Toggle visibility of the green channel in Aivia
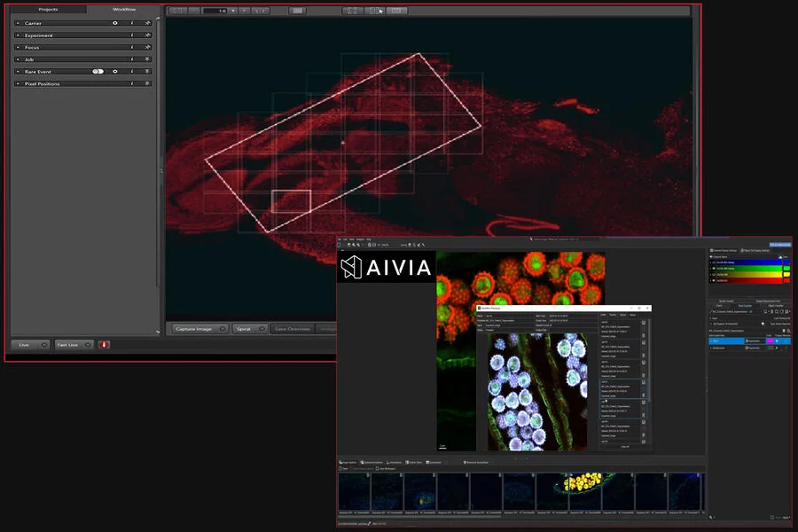The width and height of the screenshot is (798, 532). click(x=714, y=269)
